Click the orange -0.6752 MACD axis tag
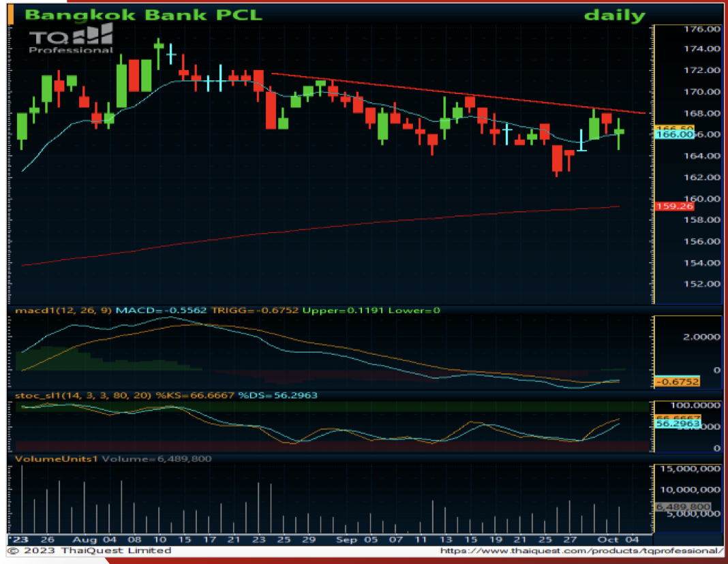The width and height of the screenshot is (728, 564). point(676,381)
